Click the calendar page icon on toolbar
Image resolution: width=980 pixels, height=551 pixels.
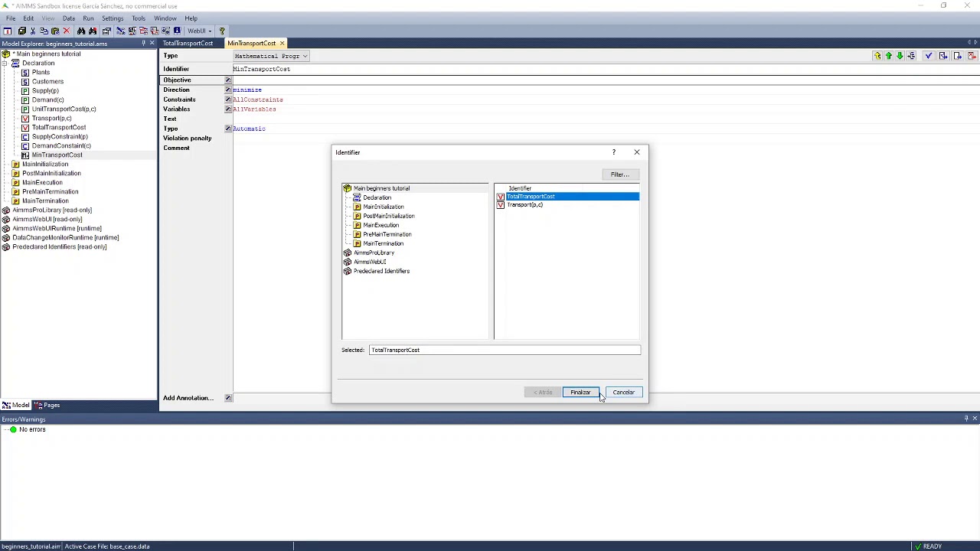click(8, 31)
